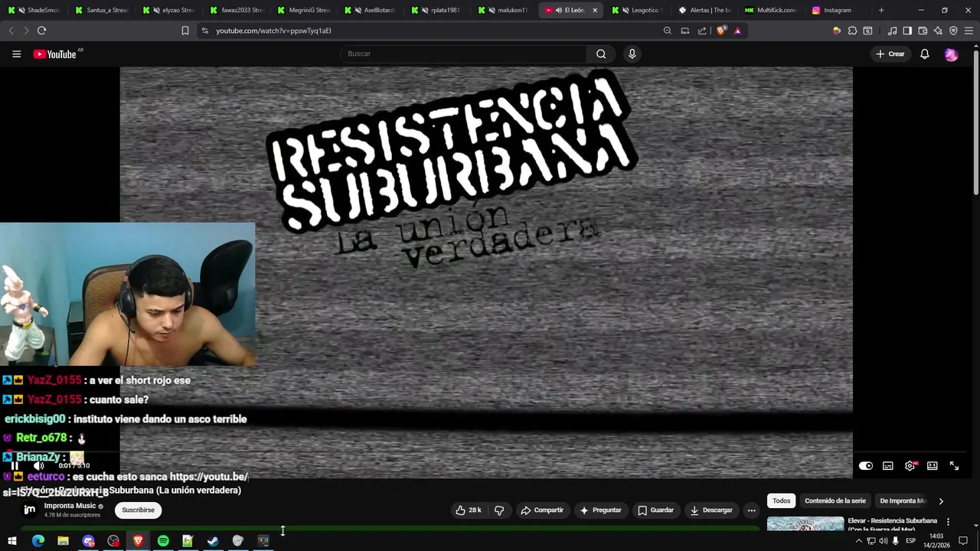The height and width of the screenshot is (551, 980).
Task: Select the Todos filter chip
Action: (781, 500)
